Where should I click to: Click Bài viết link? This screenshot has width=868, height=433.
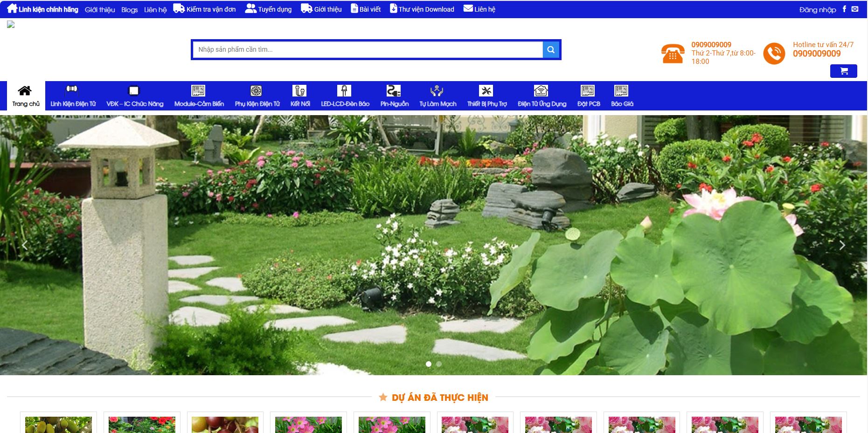point(370,9)
